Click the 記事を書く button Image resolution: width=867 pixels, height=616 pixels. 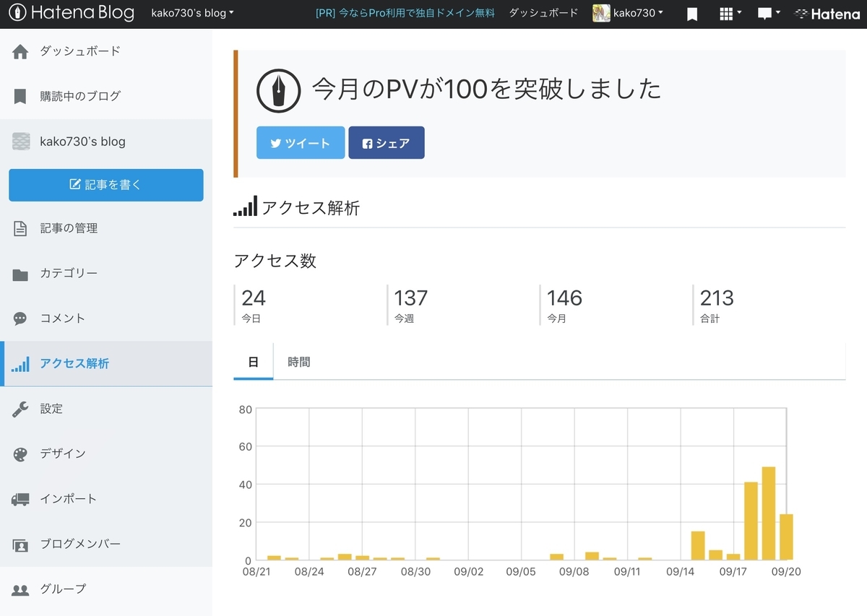pyautogui.click(x=106, y=185)
